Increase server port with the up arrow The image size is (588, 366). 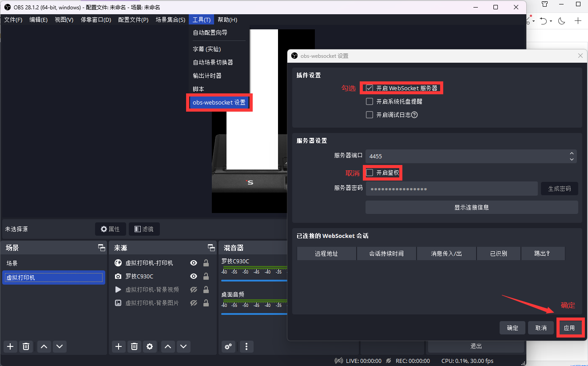point(572,153)
